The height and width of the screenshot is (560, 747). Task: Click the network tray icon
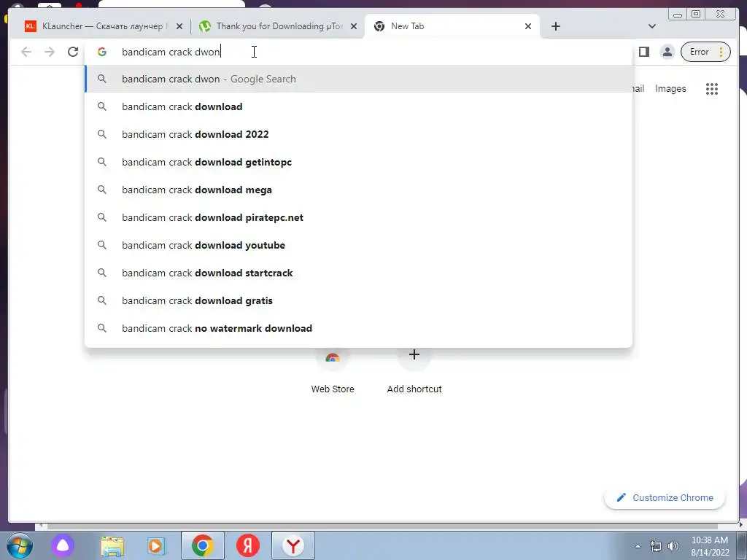tap(656, 546)
